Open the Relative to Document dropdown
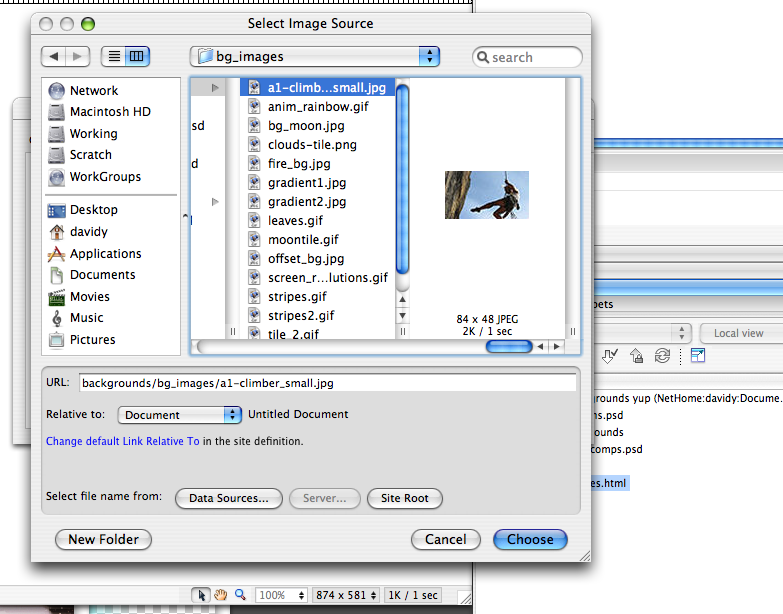The image size is (783, 614). click(180, 415)
